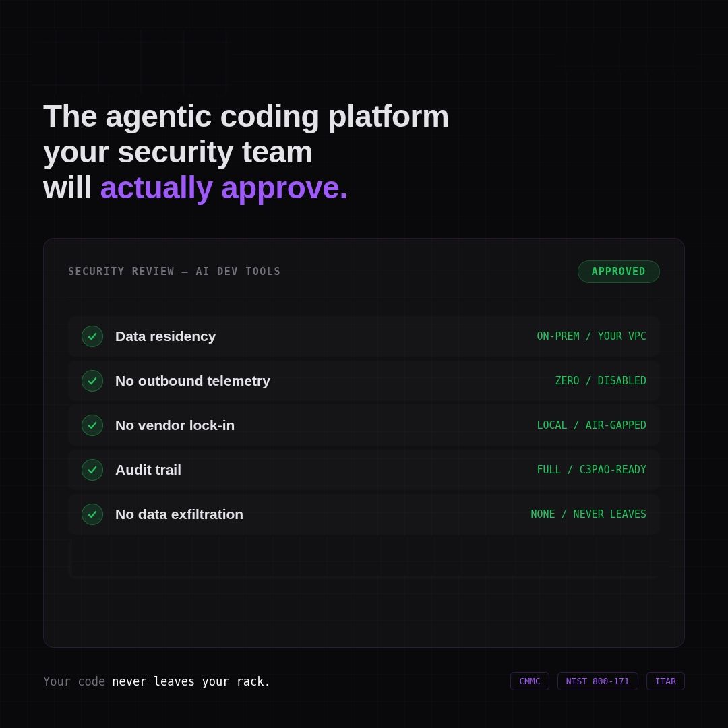Click the ZERO / DISABLED value
The image size is (728, 728).
tap(601, 381)
